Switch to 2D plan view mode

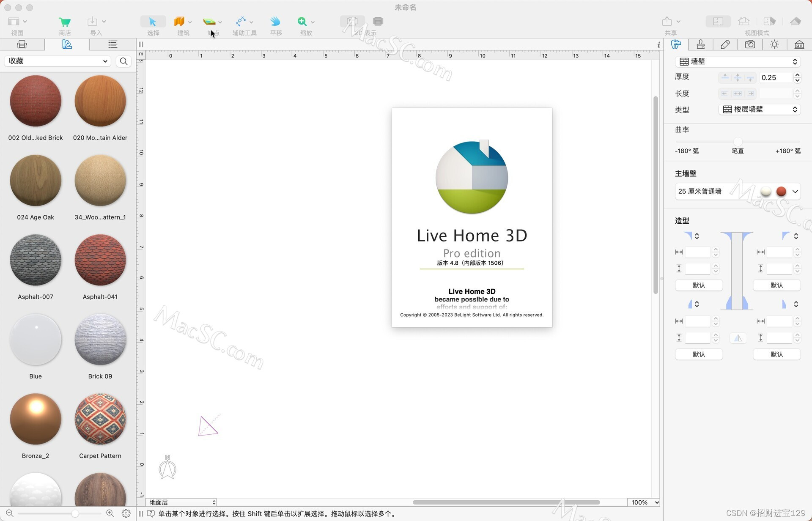click(x=718, y=21)
